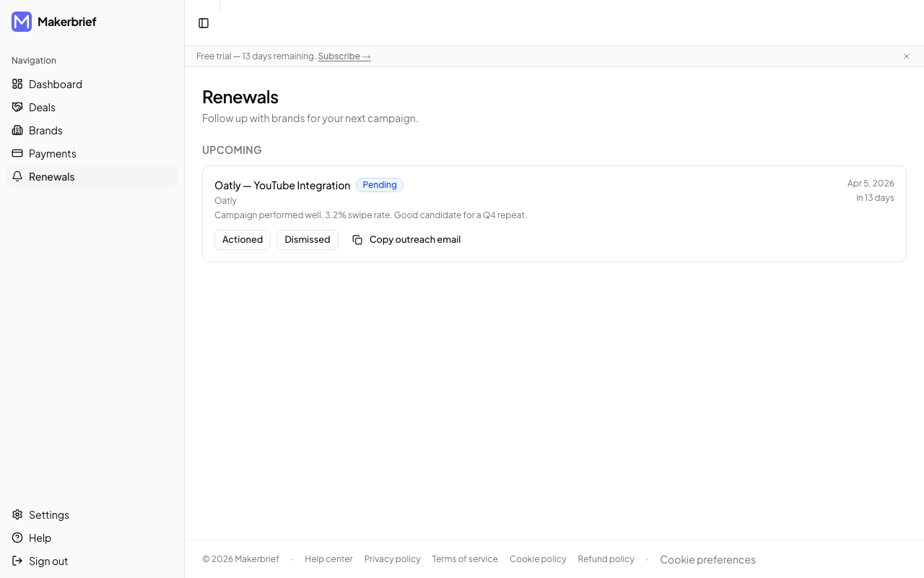The height and width of the screenshot is (578, 924).
Task: Use the copy icon to copy outreach email
Action: [x=357, y=239]
